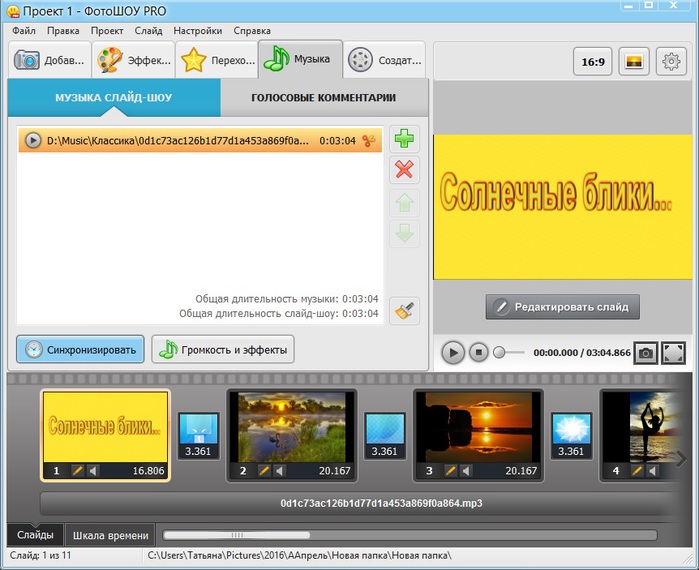Image resolution: width=699 pixels, height=570 pixels.
Task: Play the music track in the list
Action: (33, 140)
